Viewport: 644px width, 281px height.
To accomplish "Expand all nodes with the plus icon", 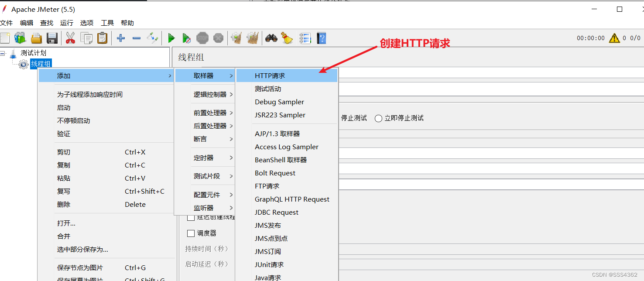I will tap(121, 38).
